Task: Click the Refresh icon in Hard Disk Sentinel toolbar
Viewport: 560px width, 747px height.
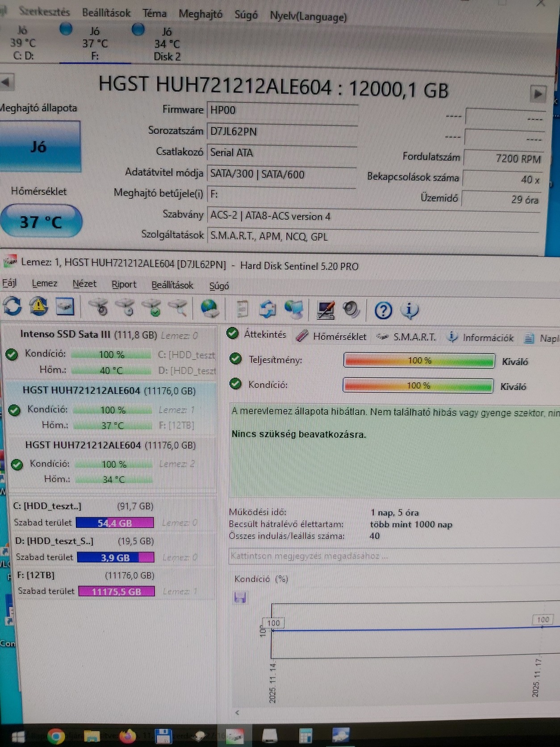Action: point(12,306)
